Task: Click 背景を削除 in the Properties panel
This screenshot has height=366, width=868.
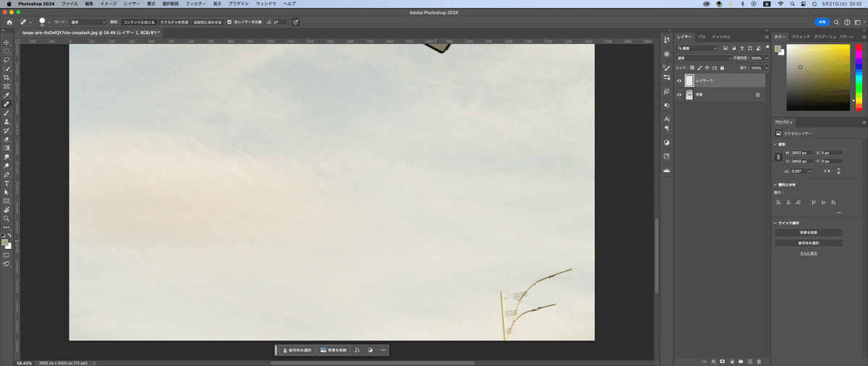Action: (808, 232)
